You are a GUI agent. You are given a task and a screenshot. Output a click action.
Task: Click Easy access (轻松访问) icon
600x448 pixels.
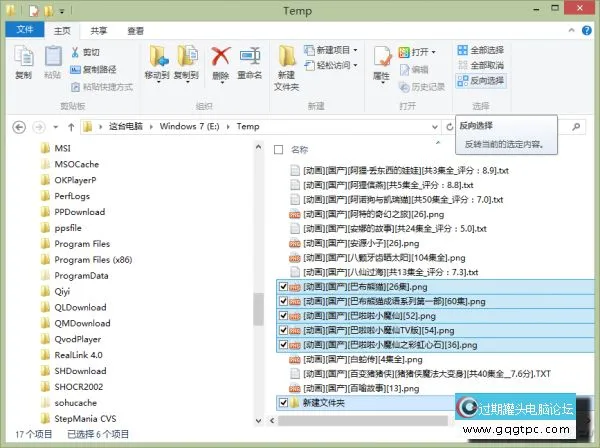[309, 65]
